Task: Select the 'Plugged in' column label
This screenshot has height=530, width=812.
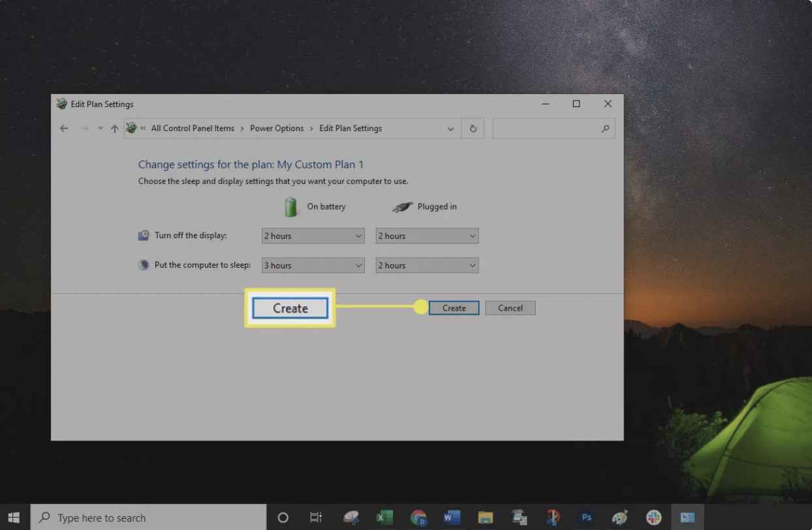Action: coord(437,207)
